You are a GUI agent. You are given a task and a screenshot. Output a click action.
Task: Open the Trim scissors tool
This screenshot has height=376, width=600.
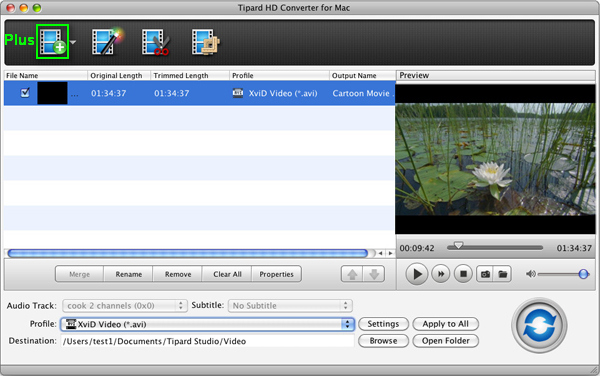(156, 42)
